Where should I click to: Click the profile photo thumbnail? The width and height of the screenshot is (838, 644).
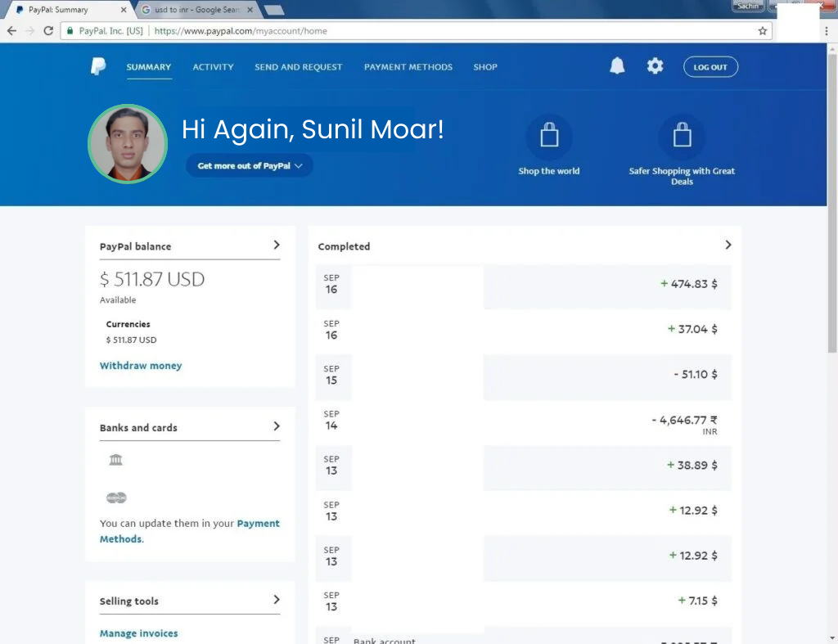[x=128, y=144]
